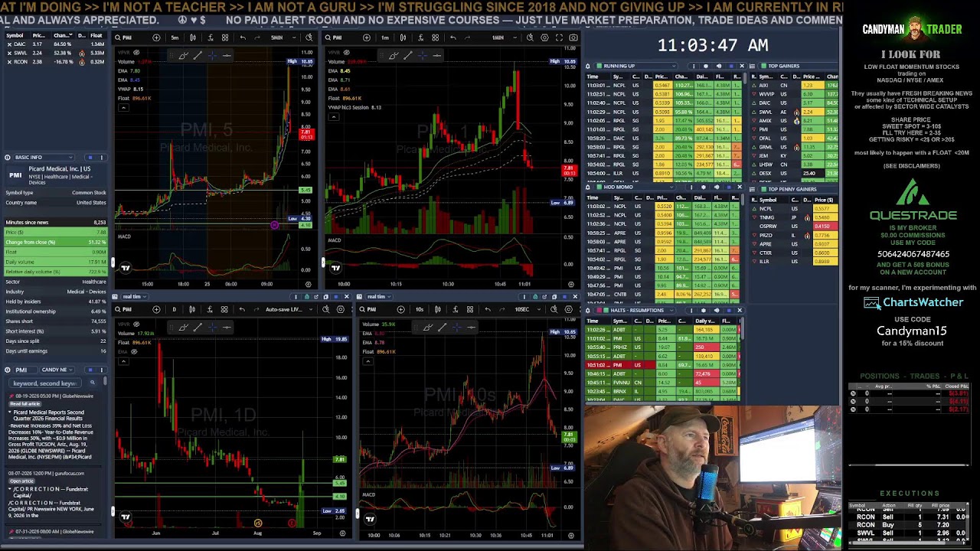Remove DAIC from the watchlist

pyautogui.click(x=9, y=44)
